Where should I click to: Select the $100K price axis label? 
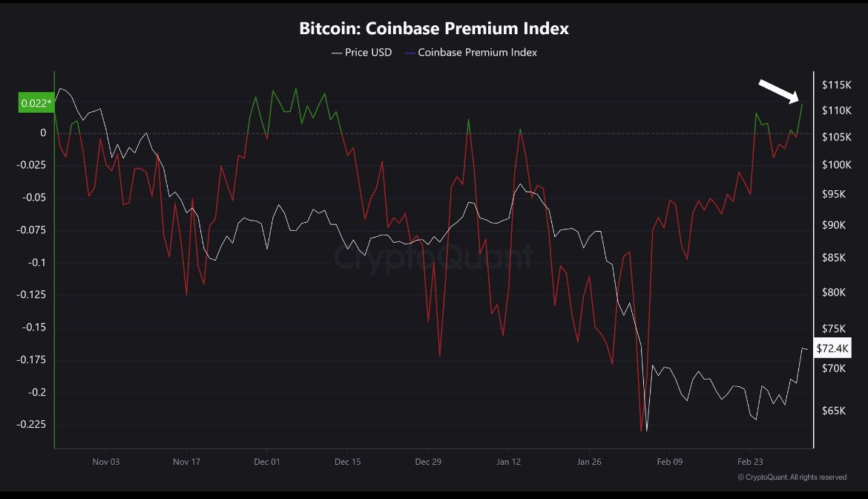click(x=835, y=165)
